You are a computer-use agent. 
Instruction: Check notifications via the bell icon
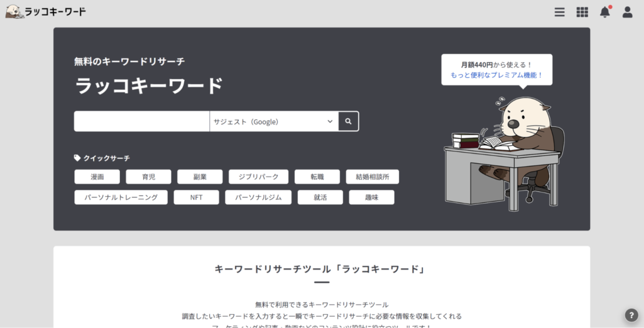[604, 12]
